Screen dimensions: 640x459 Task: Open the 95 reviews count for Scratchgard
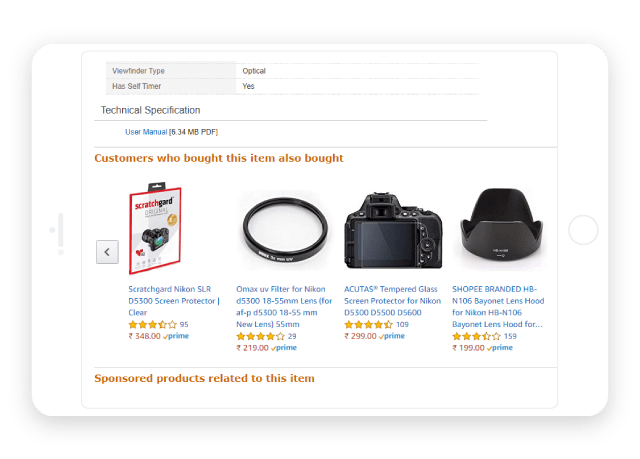184,325
